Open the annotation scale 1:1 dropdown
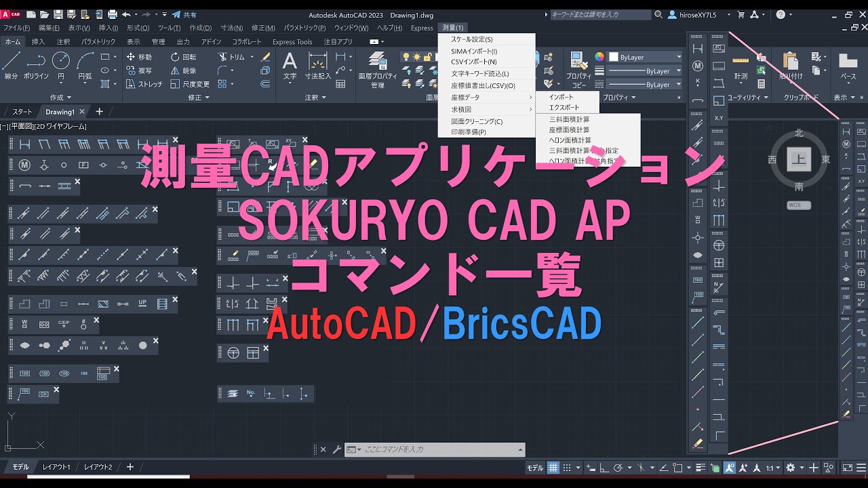This screenshot has height=488, width=868. (x=772, y=468)
